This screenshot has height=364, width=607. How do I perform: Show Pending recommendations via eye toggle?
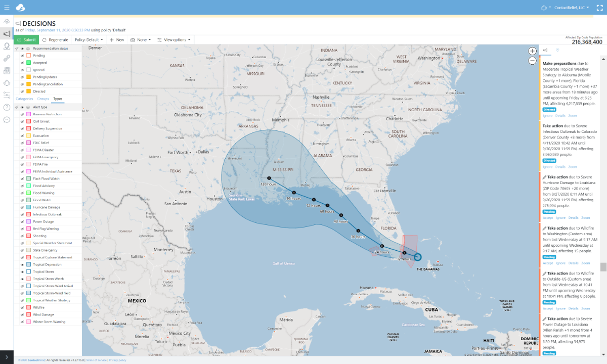coord(22,56)
